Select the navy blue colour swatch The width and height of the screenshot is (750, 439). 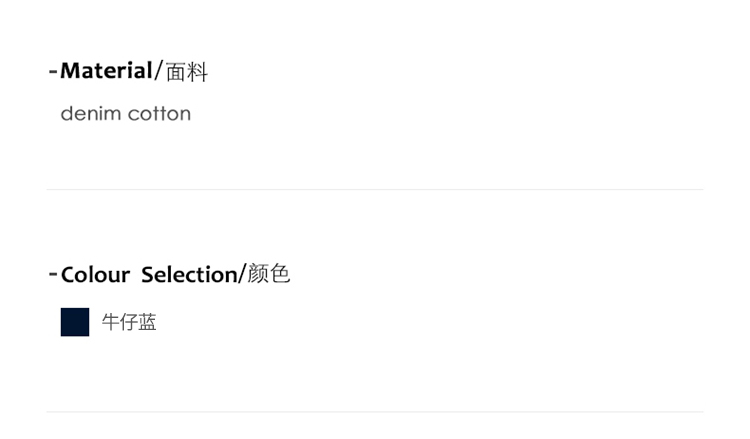tap(75, 322)
